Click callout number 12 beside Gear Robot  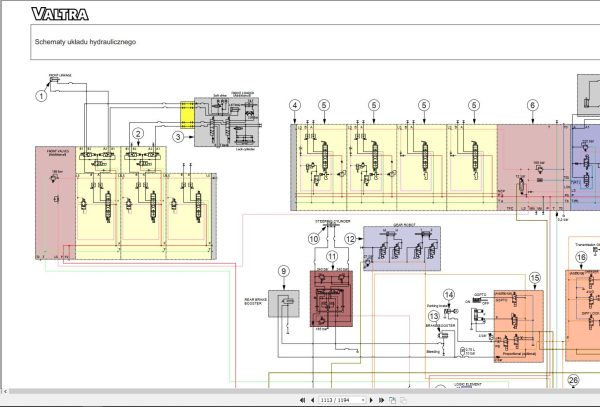[350, 239]
